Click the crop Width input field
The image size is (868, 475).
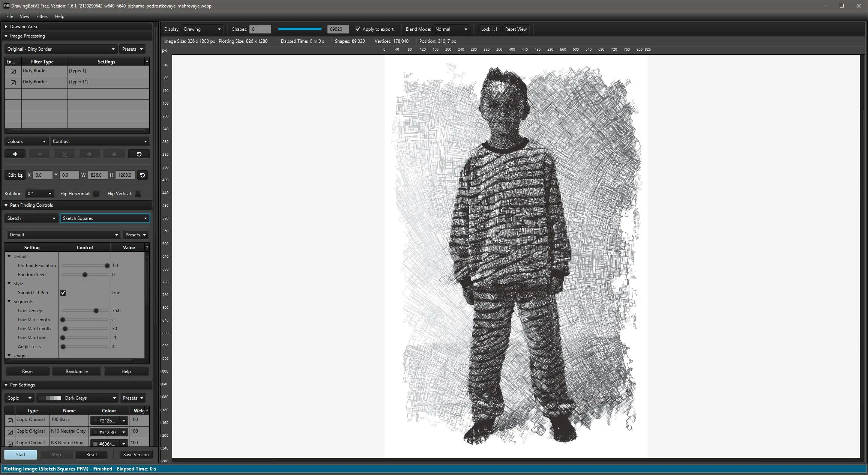(x=97, y=175)
